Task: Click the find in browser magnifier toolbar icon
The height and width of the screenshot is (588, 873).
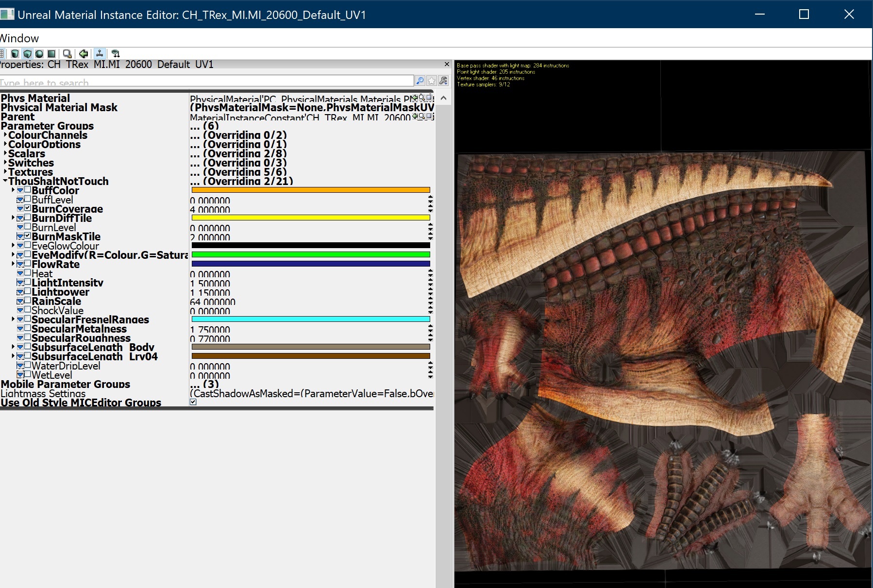Action: click(x=67, y=53)
